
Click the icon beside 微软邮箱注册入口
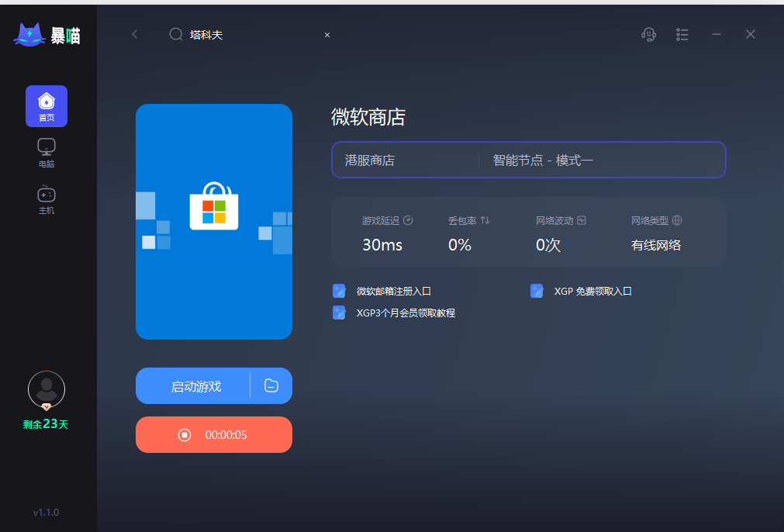click(339, 291)
